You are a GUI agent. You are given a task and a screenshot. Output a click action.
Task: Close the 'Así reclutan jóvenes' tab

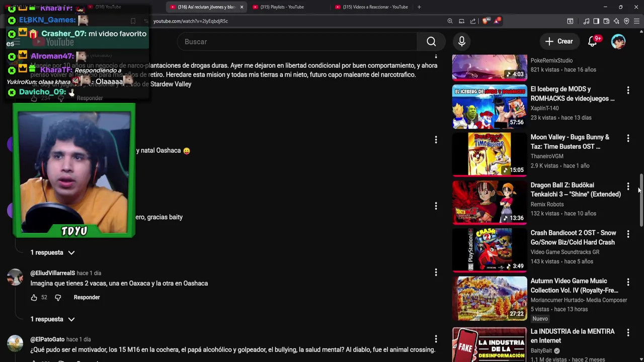(242, 7)
